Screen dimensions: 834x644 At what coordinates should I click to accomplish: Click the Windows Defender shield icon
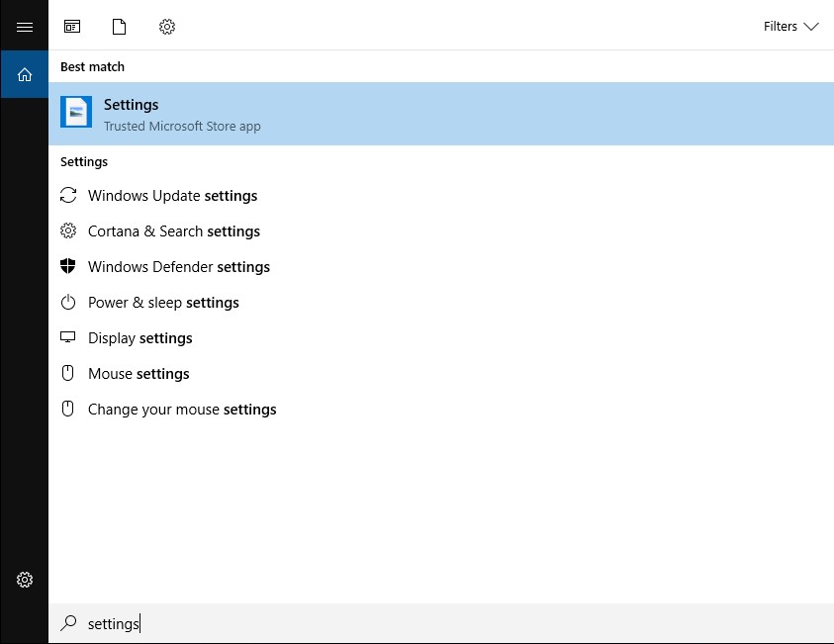point(67,266)
